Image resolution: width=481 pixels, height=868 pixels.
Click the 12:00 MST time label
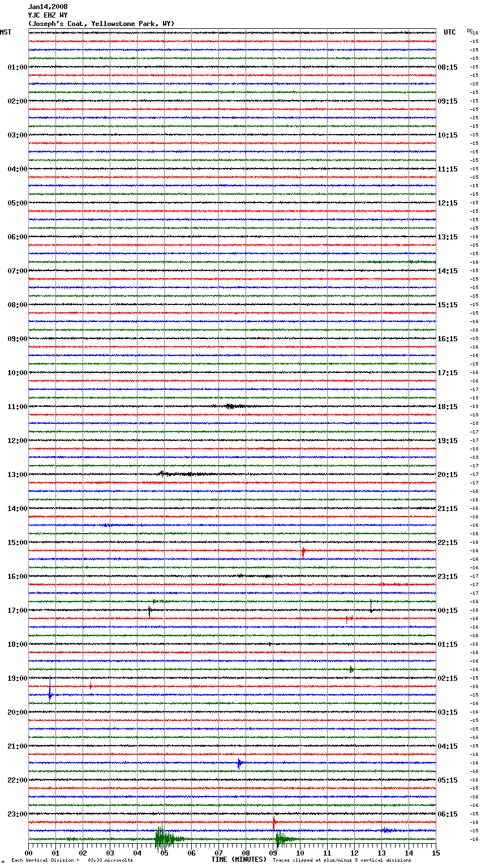point(18,441)
